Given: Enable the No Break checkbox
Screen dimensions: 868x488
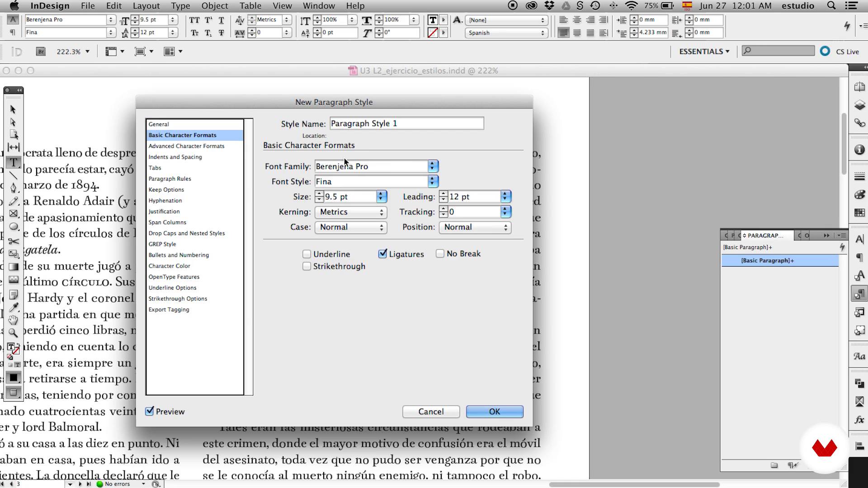Looking at the screenshot, I should click(x=440, y=253).
